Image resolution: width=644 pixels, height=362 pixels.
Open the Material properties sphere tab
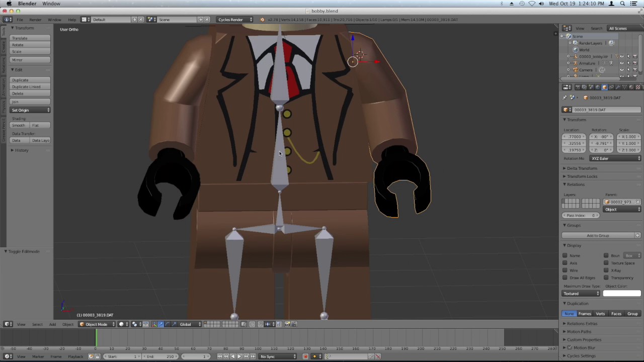[x=631, y=87]
